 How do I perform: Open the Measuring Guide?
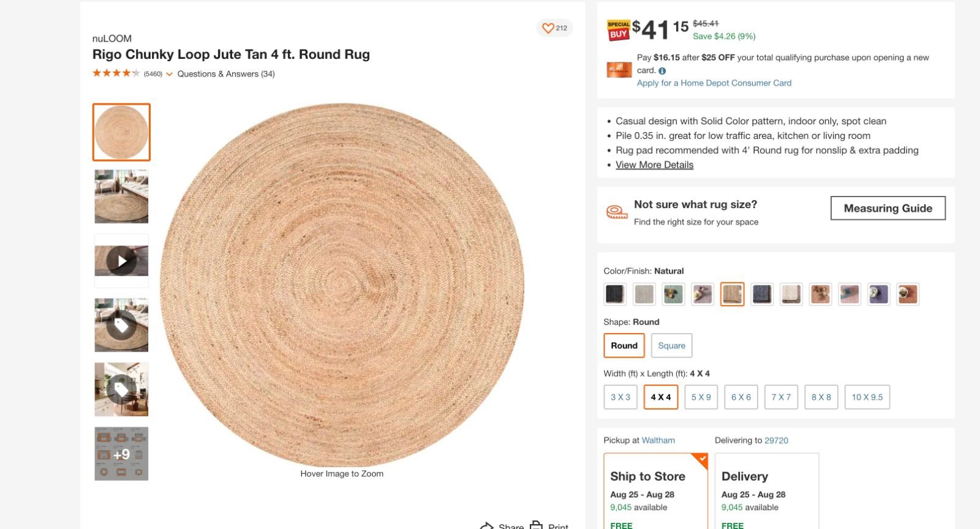[x=888, y=208]
